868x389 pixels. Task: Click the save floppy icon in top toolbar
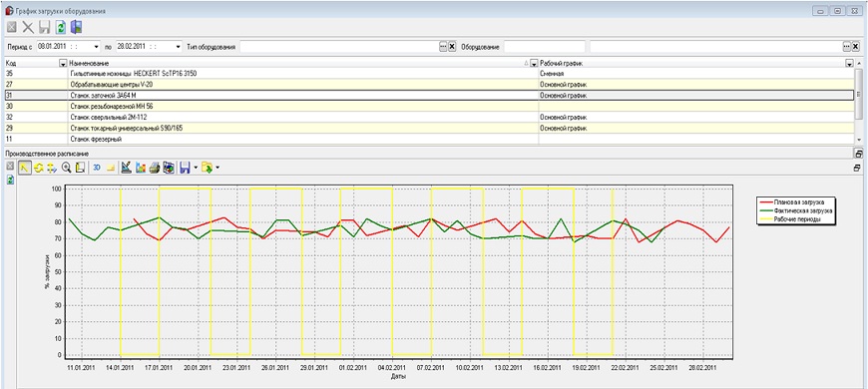pos(45,27)
